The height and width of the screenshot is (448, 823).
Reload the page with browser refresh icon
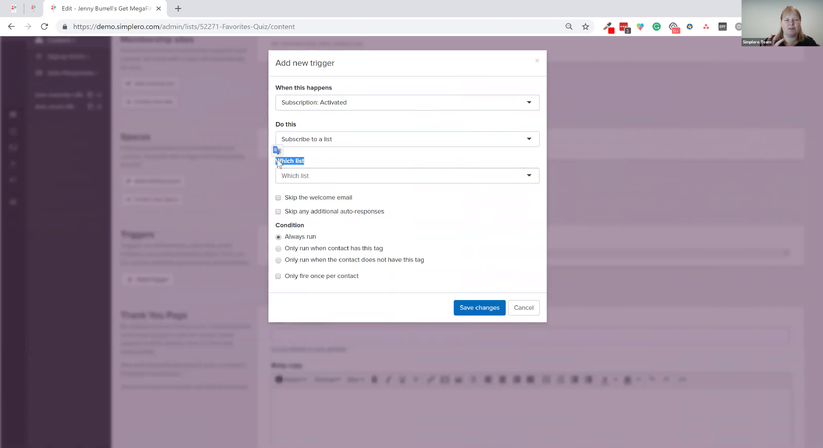pyautogui.click(x=45, y=26)
